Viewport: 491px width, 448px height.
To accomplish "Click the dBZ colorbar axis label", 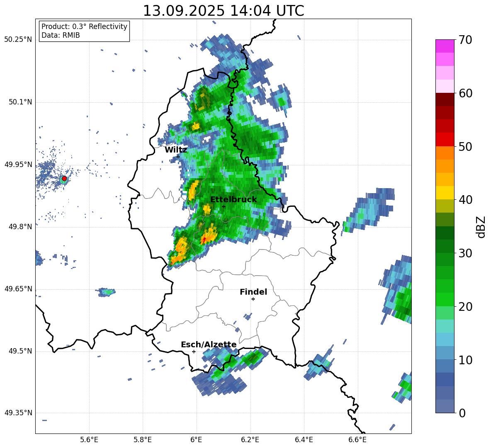I will [481, 227].
